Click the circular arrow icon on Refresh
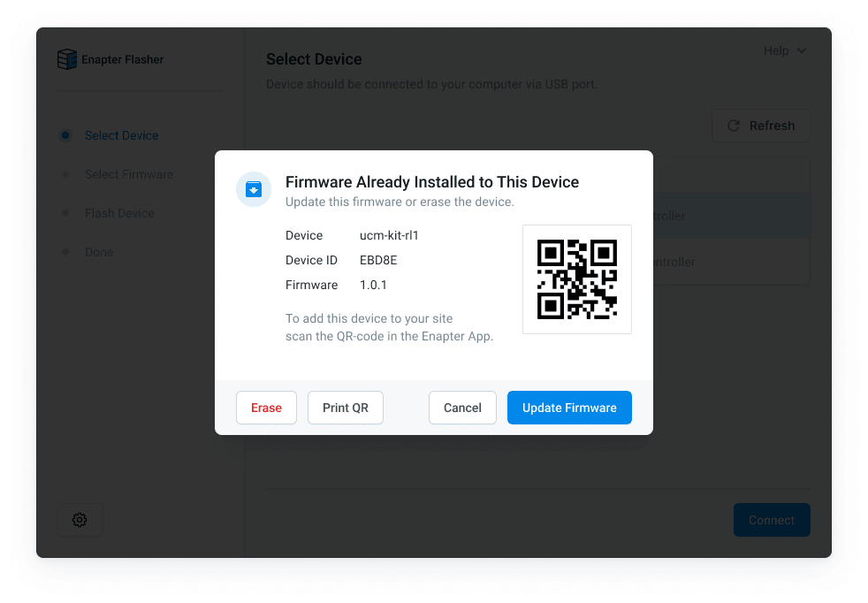This screenshot has width=868, height=603. click(734, 126)
